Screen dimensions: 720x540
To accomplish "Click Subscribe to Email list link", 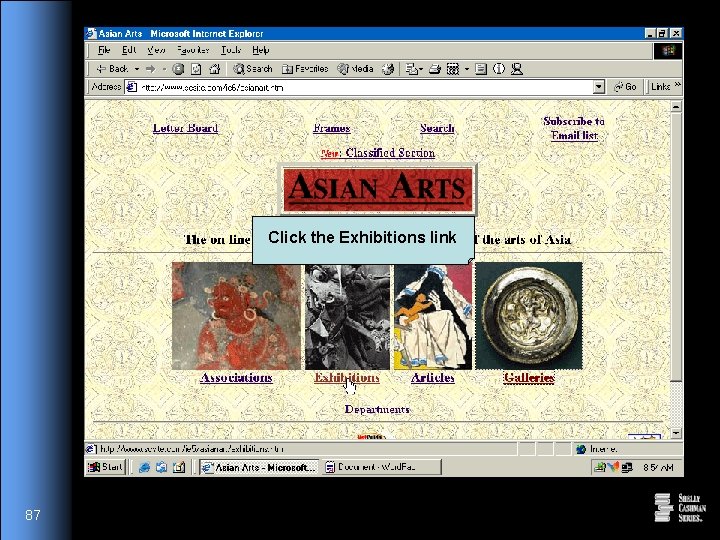I will click(574, 128).
